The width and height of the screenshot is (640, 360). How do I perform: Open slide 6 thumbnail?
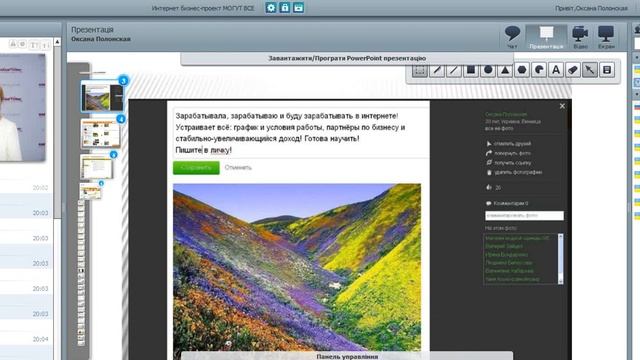click(x=91, y=191)
